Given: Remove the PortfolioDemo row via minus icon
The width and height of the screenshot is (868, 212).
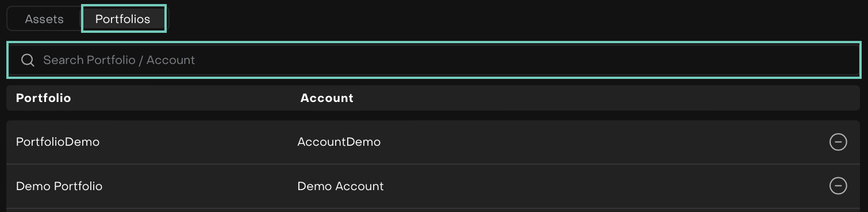Looking at the screenshot, I should tap(838, 142).
